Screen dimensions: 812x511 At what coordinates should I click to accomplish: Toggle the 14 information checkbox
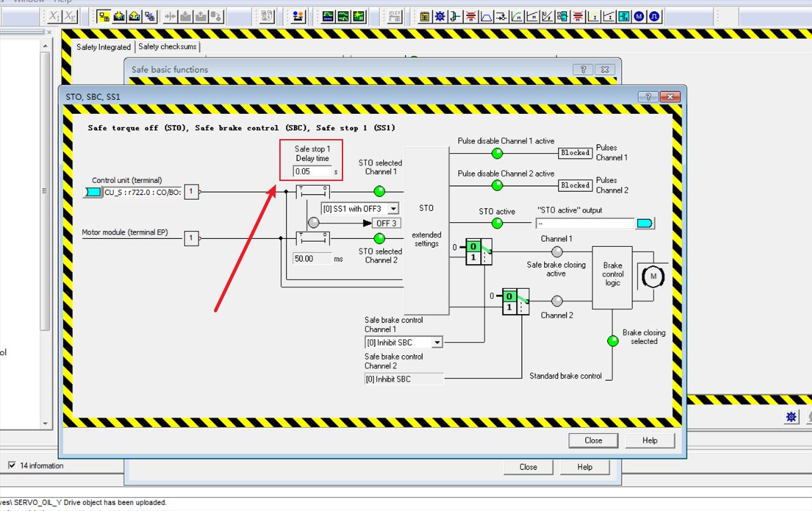(12, 466)
